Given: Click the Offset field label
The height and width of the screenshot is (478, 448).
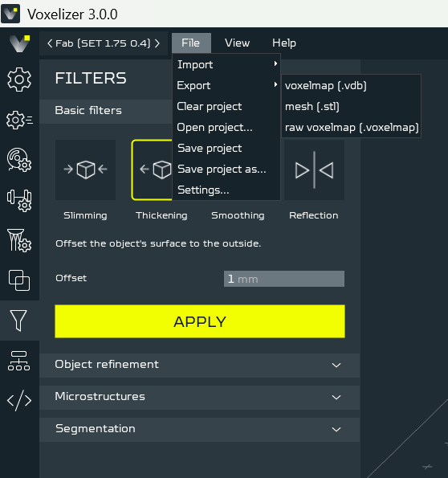Looking at the screenshot, I should coord(71,278).
